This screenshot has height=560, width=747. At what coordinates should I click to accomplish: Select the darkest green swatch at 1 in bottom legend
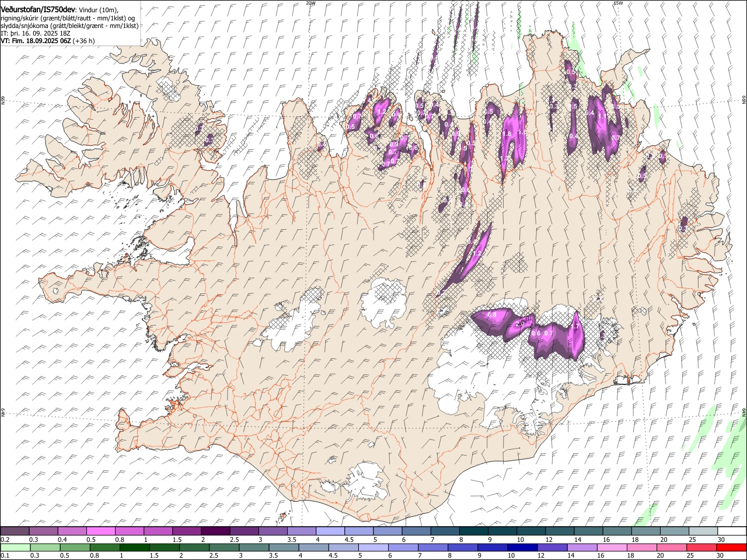click(135, 547)
